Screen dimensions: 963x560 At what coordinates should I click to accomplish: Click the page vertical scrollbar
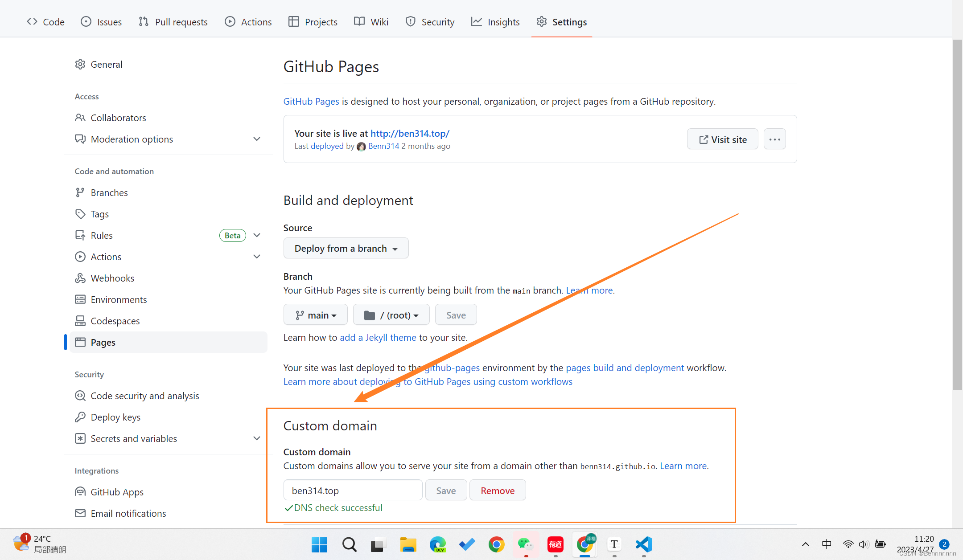click(x=957, y=215)
